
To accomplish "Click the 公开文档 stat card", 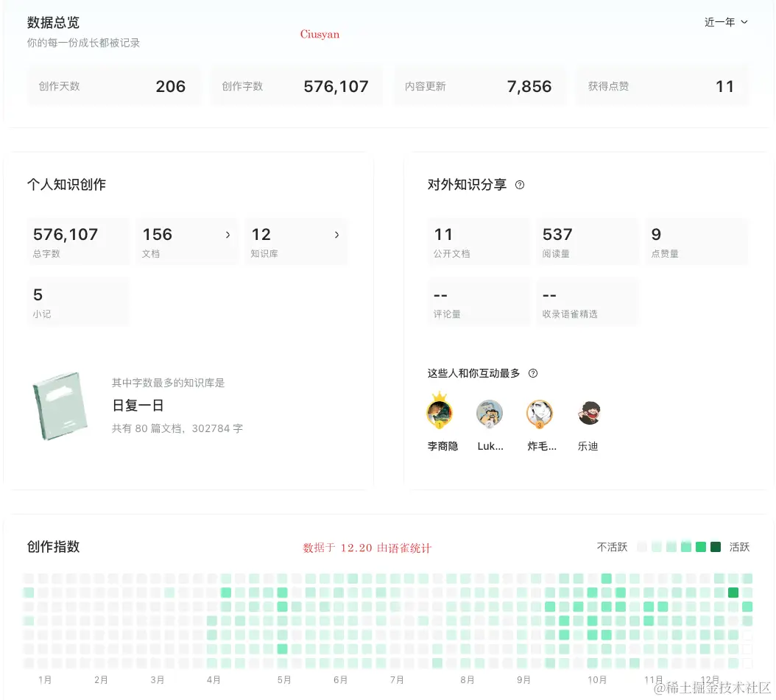I will [479, 241].
